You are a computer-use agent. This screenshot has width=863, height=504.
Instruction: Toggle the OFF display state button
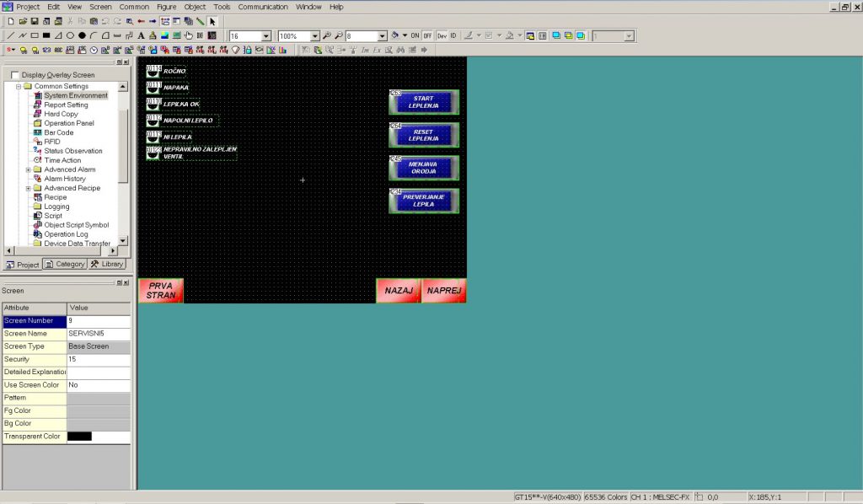coord(427,36)
